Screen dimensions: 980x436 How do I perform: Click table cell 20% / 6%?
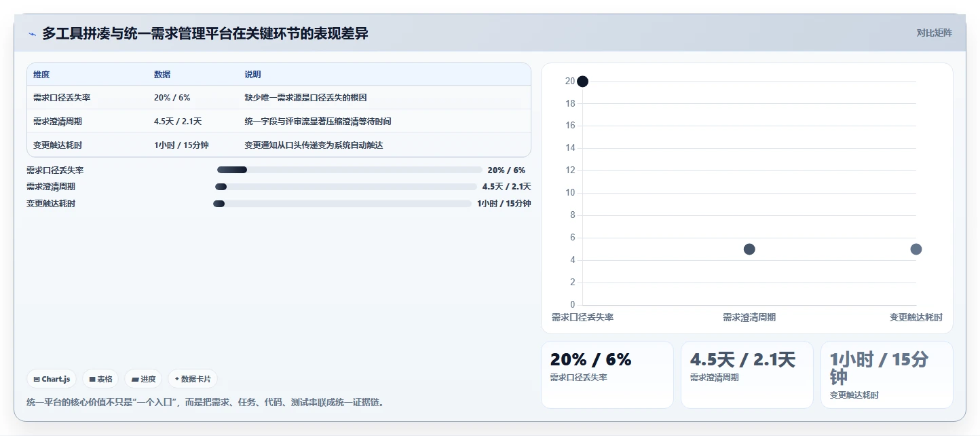(x=172, y=98)
